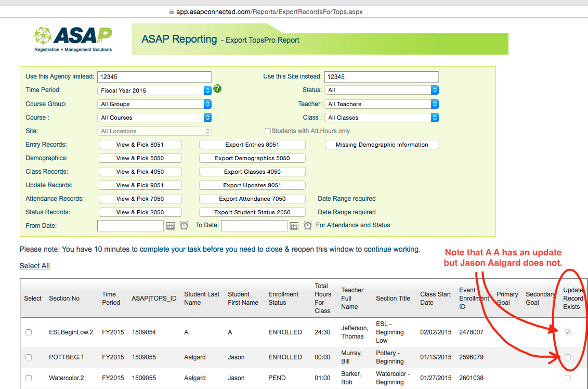Image resolution: width=588 pixels, height=389 pixels.
Task: Click the View & Pick 8051 button
Action: click(x=140, y=145)
